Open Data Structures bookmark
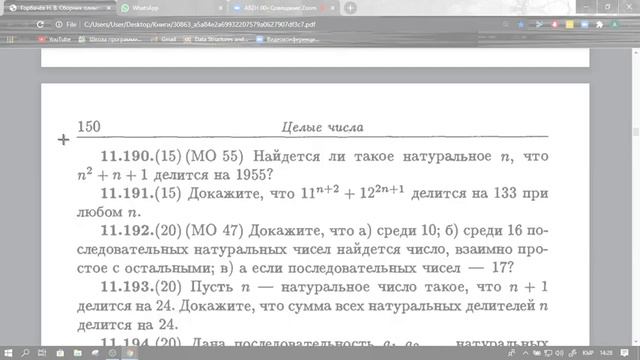Image resolution: width=640 pixels, height=360 pixels. click(215, 39)
